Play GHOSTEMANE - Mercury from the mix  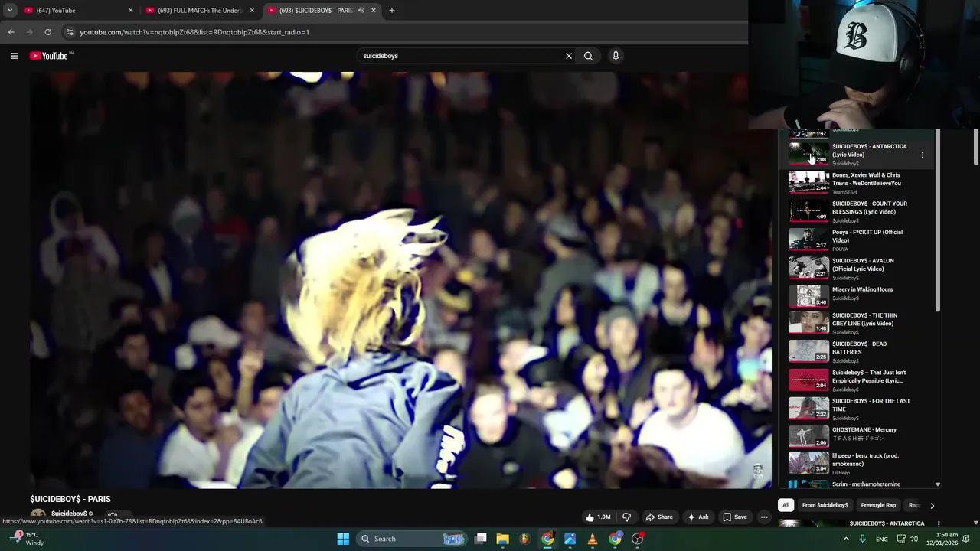[855, 435]
